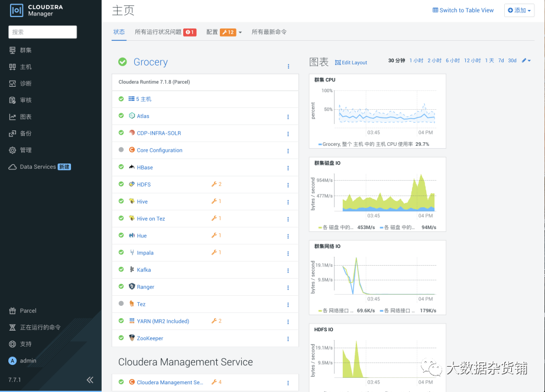Image resolution: width=545 pixels, height=392 pixels.
Task: Expand the 配置 dropdown caret
Action: (240, 32)
